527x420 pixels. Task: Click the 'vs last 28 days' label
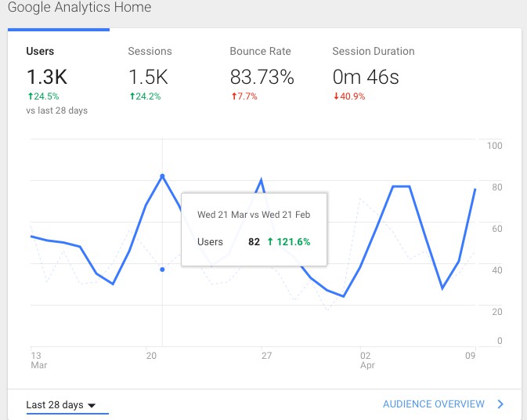[x=57, y=110]
